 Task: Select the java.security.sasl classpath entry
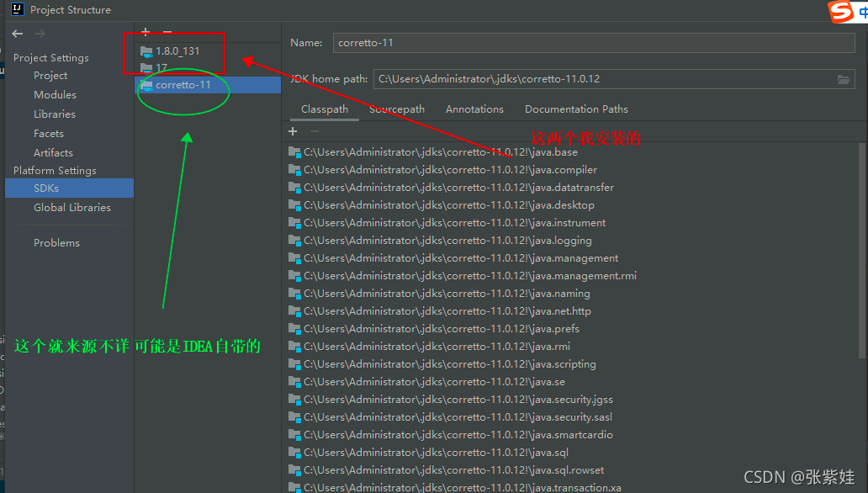450,417
